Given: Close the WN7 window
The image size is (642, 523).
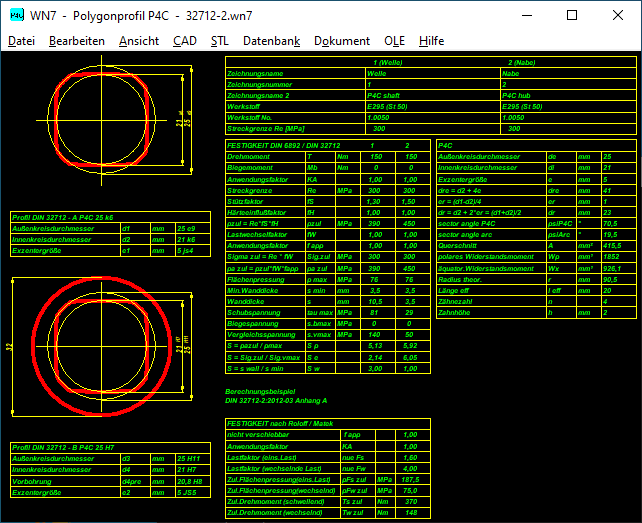Looking at the screenshot, I should click(618, 15).
